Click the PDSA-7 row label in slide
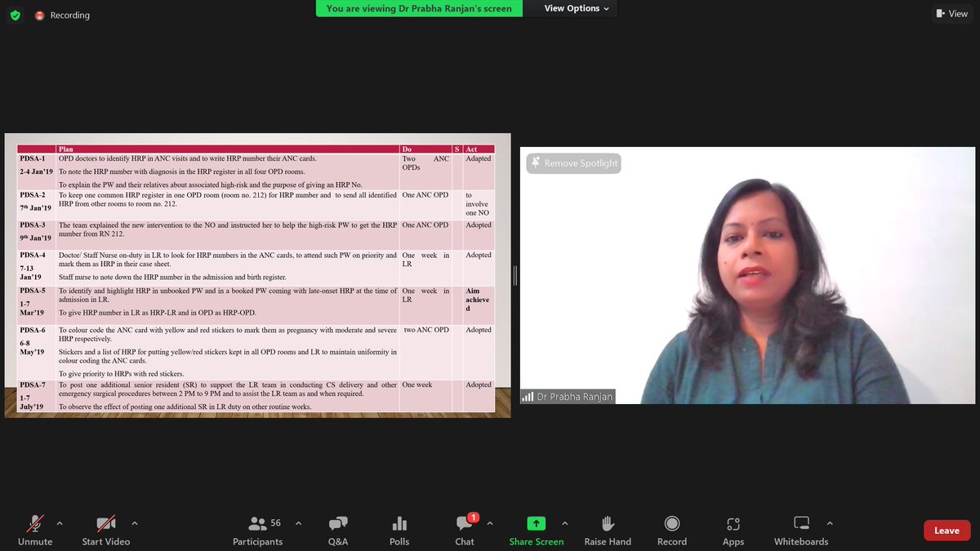Viewport: 980px width, 551px height. click(x=33, y=384)
